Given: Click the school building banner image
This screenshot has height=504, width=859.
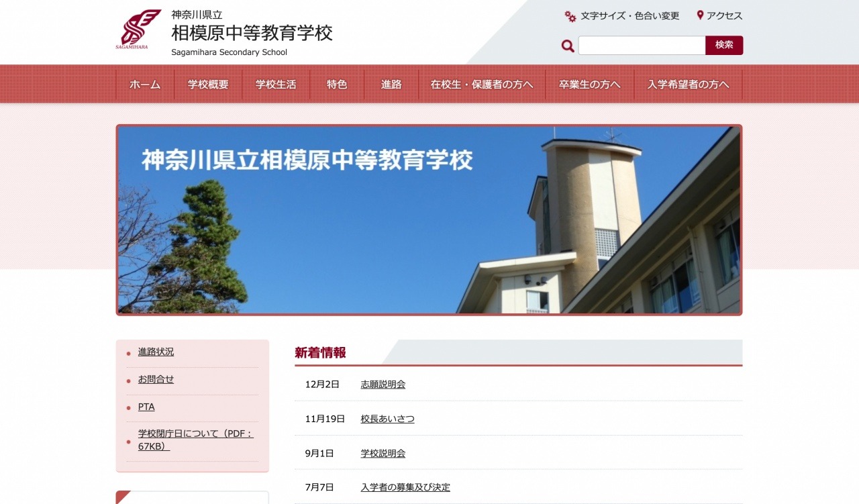Looking at the screenshot, I should tap(429, 219).
